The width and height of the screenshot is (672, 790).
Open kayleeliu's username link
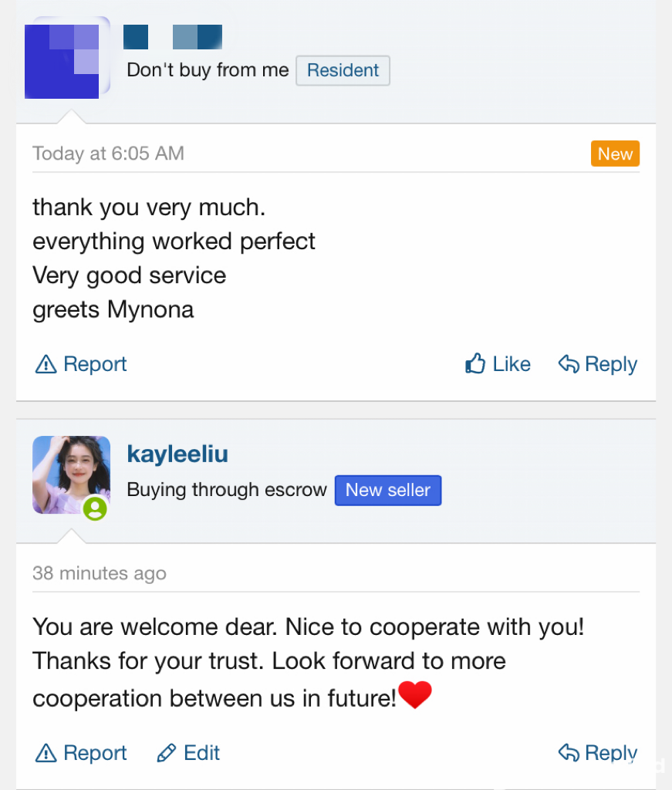tap(177, 454)
